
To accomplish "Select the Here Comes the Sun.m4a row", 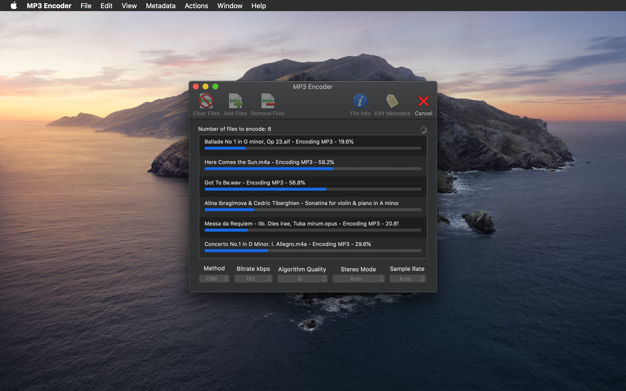I will point(313,165).
